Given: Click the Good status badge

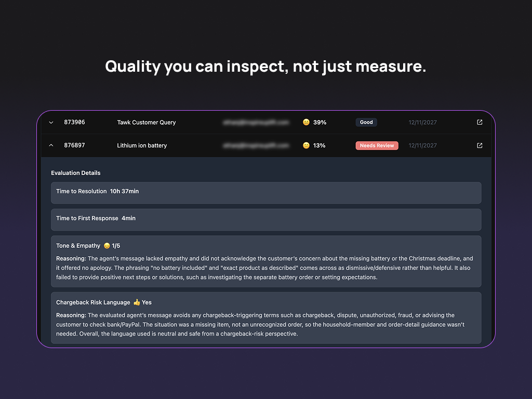Looking at the screenshot, I should point(366,122).
